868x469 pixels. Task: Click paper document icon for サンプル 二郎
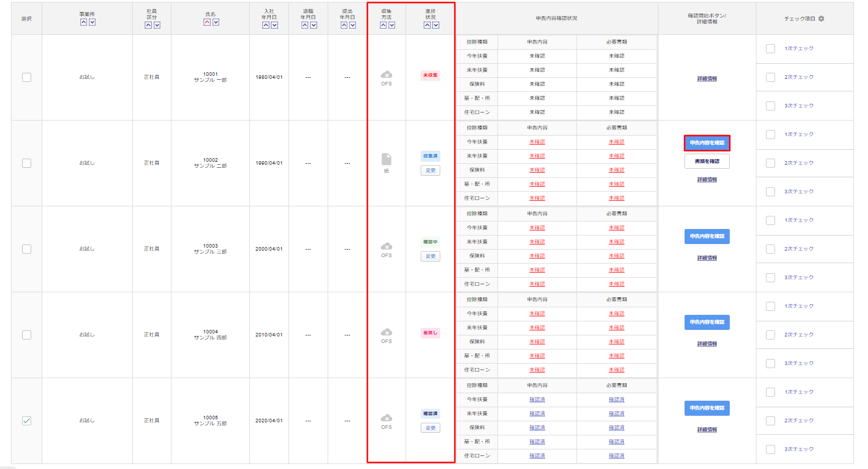click(x=387, y=159)
